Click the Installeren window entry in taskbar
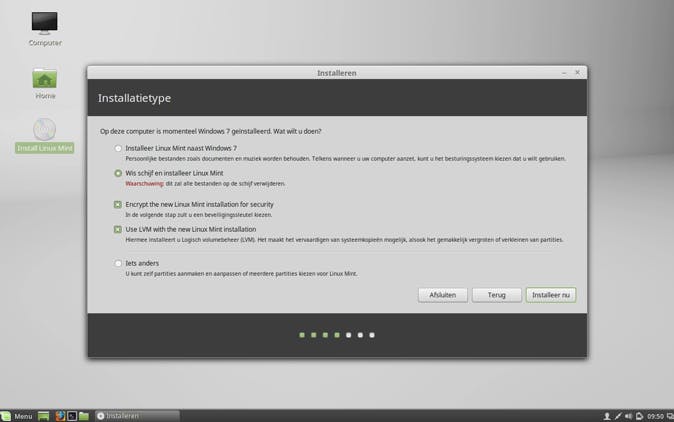The height and width of the screenshot is (422, 674). pos(137,416)
